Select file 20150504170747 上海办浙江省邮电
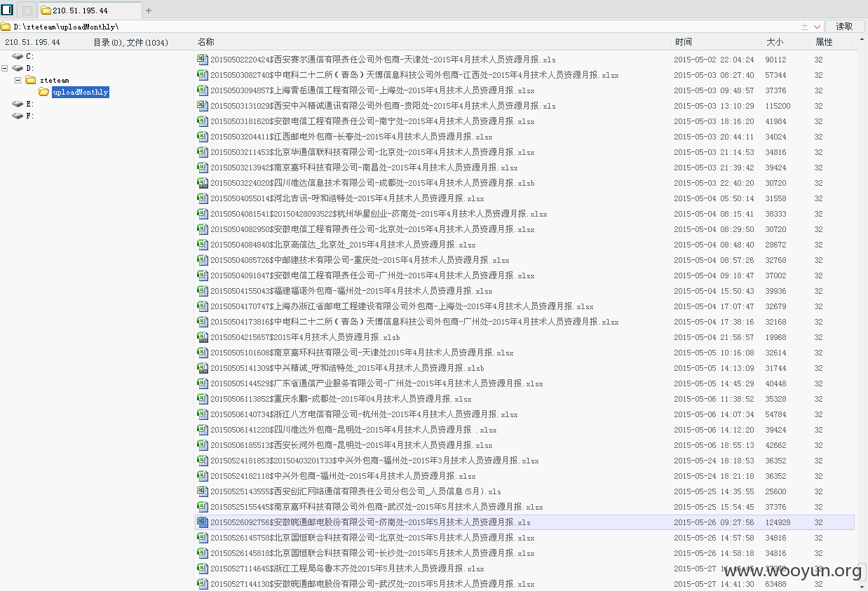This screenshot has width=868, height=591. tap(402, 306)
